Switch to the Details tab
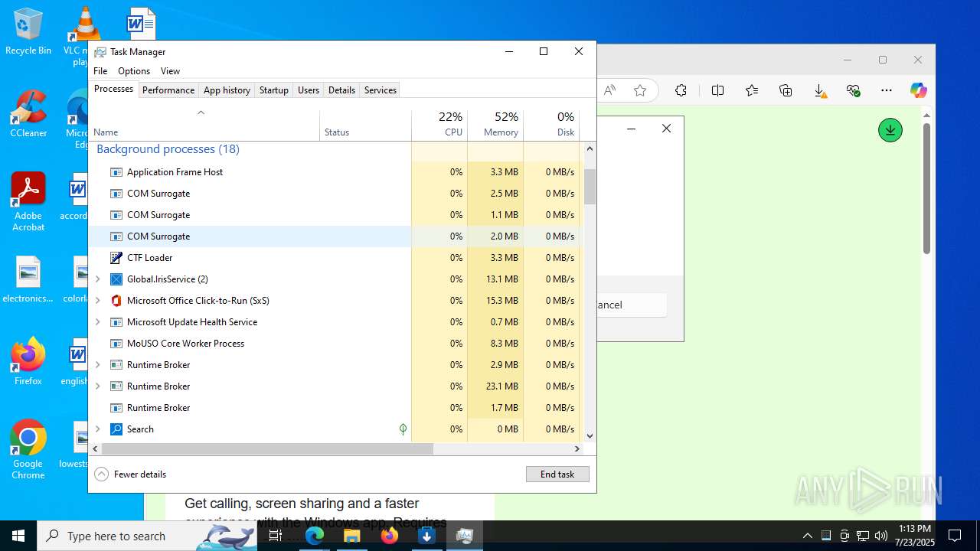Image resolution: width=980 pixels, height=551 pixels. pos(341,90)
